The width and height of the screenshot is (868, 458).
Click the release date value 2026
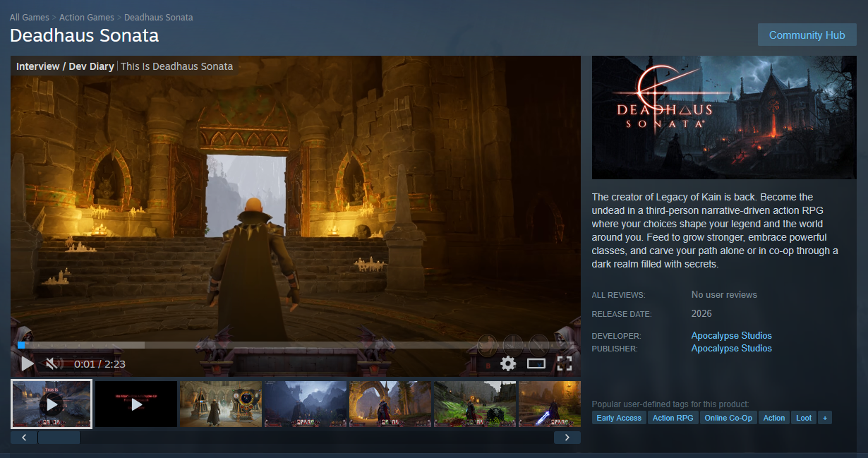coord(701,313)
